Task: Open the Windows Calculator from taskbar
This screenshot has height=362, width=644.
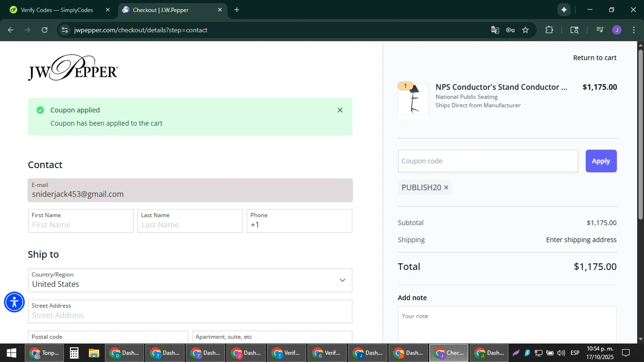Action: [x=74, y=353]
